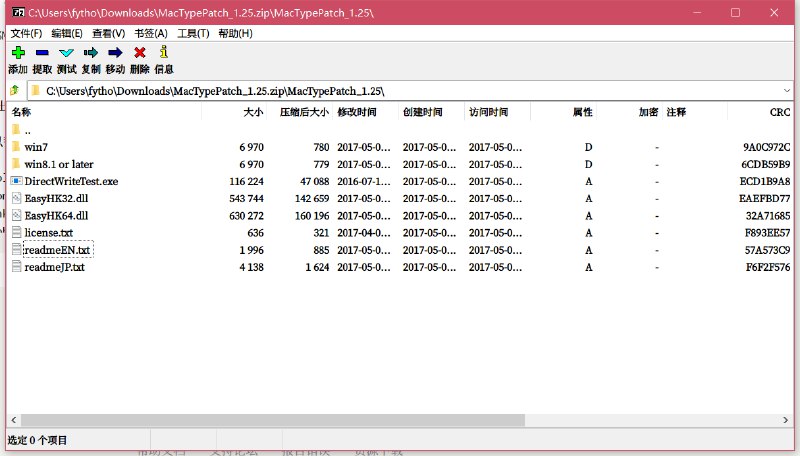Screen dimensions: 800x456
Task: Click the Test (测试) checkmark icon
Action: tap(66, 53)
